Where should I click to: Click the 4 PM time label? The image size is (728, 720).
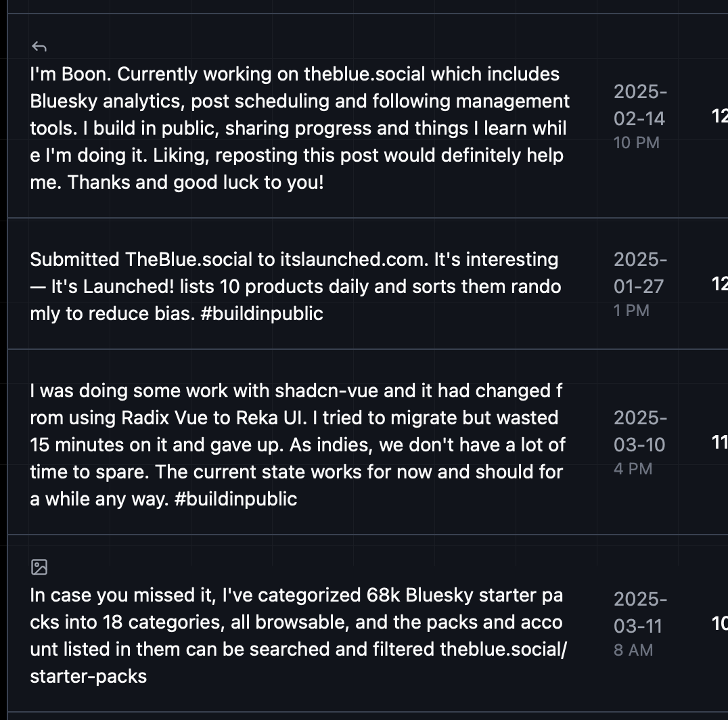point(633,469)
